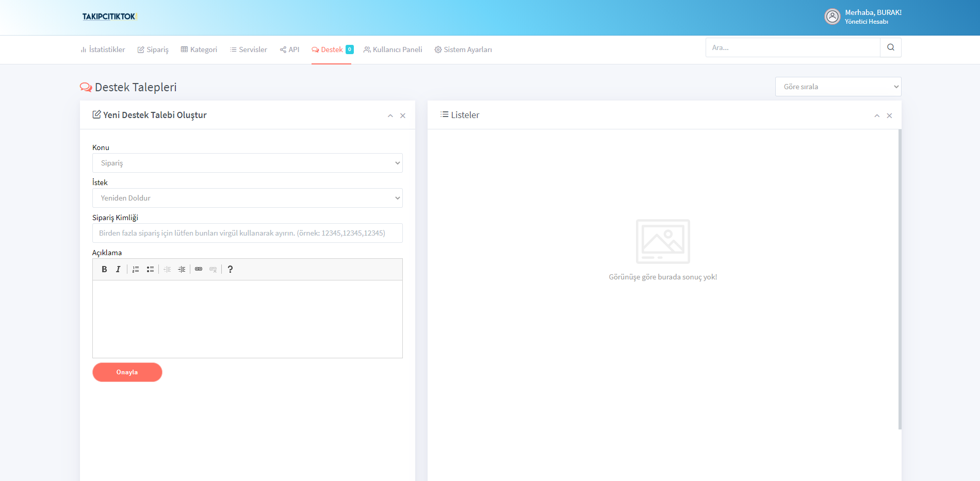Toggle italic text in Açıklama editor
The height and width of the screenshot is (481, 980).
click(118, 269)
